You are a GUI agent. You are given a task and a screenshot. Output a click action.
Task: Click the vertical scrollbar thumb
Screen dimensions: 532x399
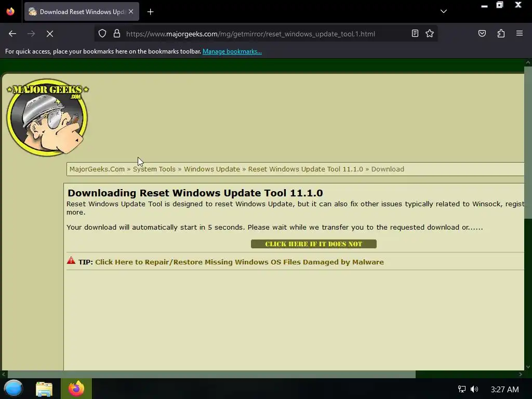click(528, 142)
